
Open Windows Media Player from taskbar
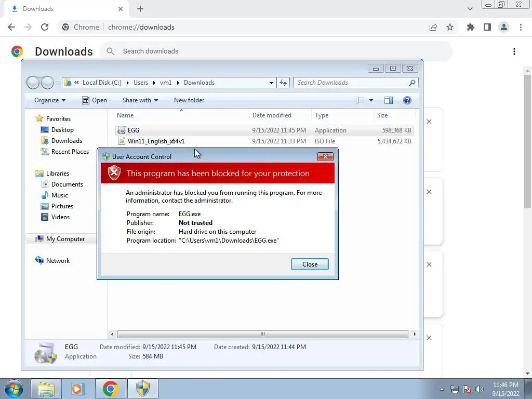78,389
